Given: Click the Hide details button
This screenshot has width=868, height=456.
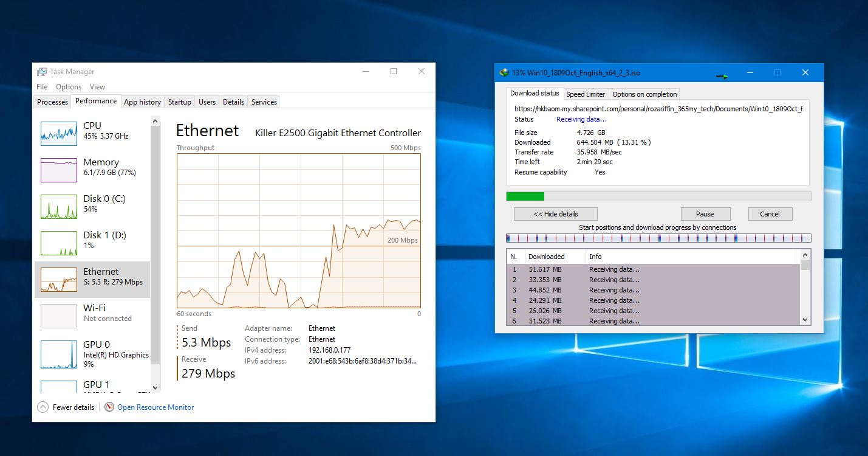Looking at the screenshot, I should click(556, 214).
